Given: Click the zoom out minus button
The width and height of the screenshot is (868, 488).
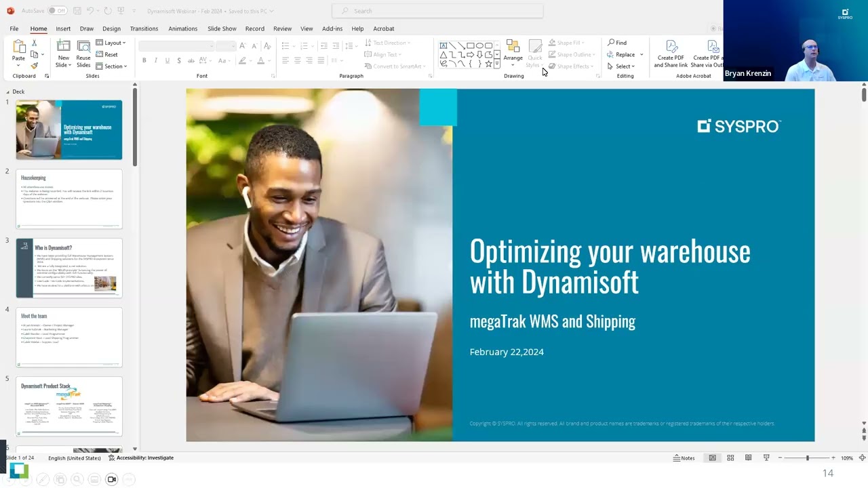Looking at the screenshot, I should click(780, 458).
